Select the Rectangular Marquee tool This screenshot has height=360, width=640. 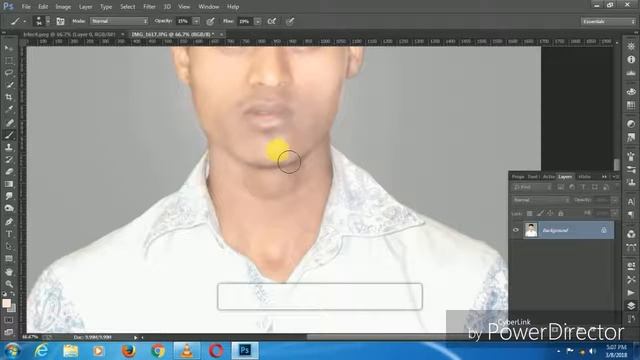coord(9,60)
